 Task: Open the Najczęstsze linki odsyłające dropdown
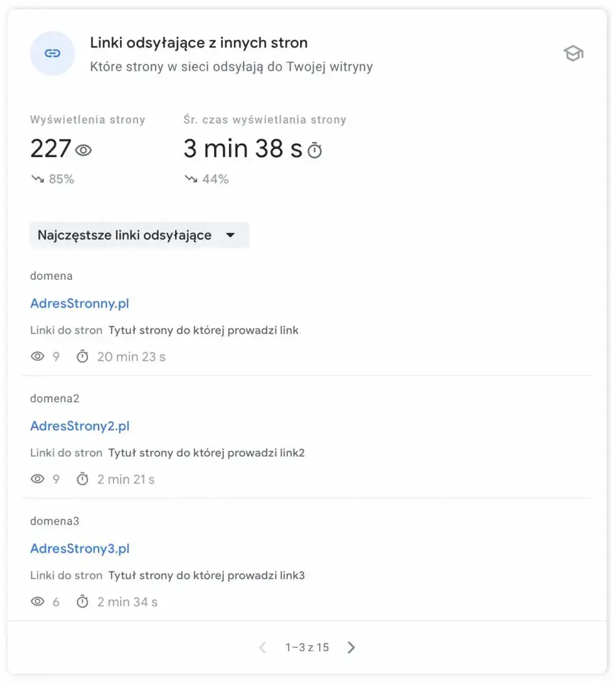(x=139, y=235)
